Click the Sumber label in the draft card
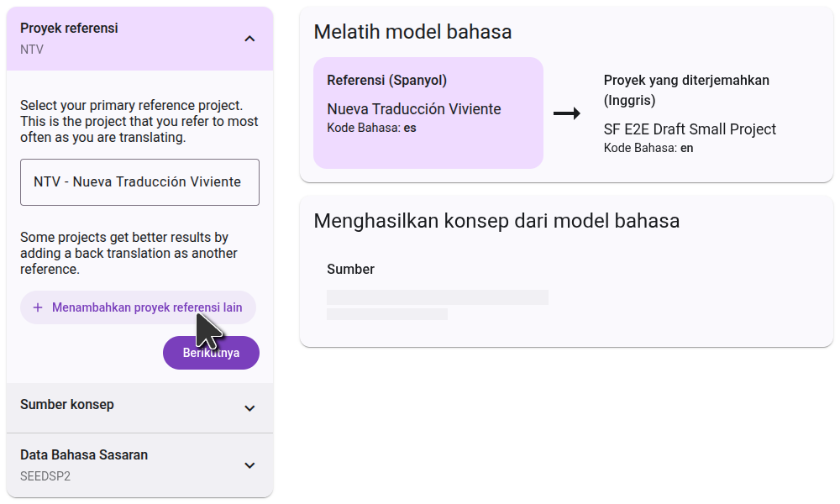This screenshot has width=840, height=504. click(350, 270)
